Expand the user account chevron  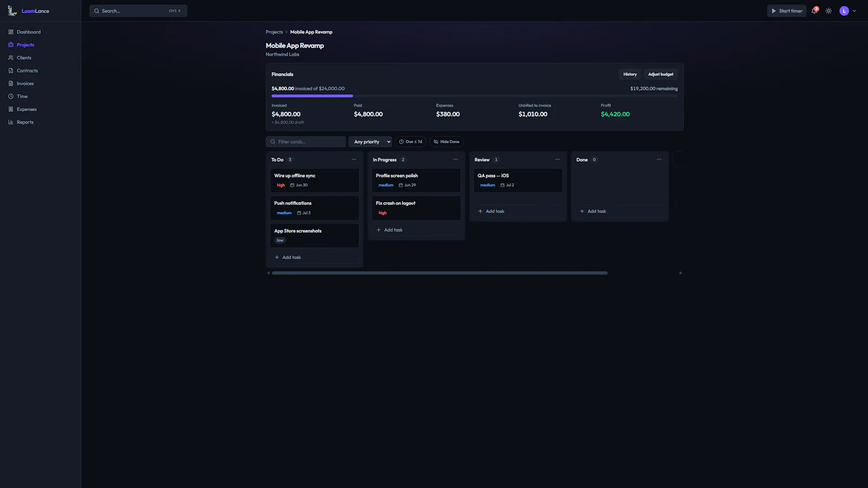854,11
